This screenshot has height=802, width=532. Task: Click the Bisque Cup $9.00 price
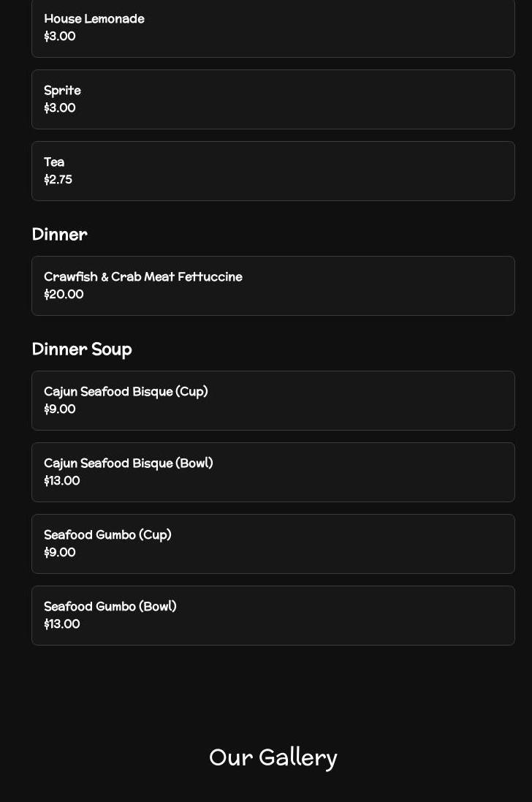[x=60, y=409]
